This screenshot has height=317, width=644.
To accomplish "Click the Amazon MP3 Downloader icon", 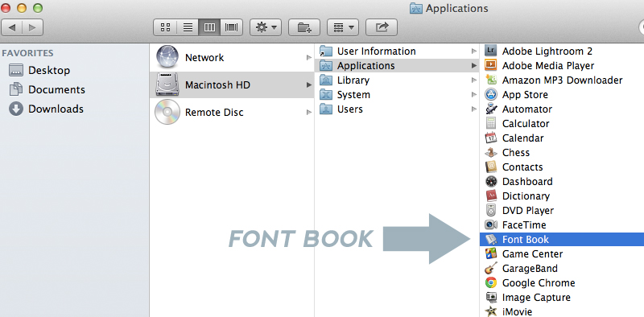I will coord(491,80).
